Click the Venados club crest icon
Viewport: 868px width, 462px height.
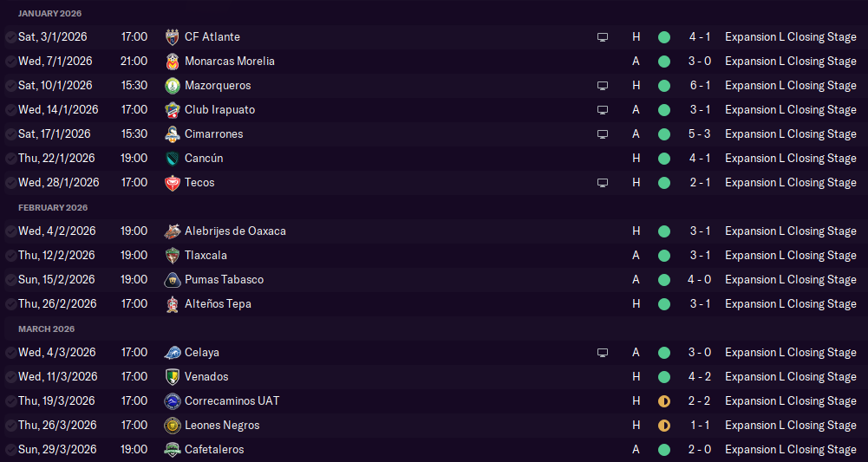click(x=172, y=377)
